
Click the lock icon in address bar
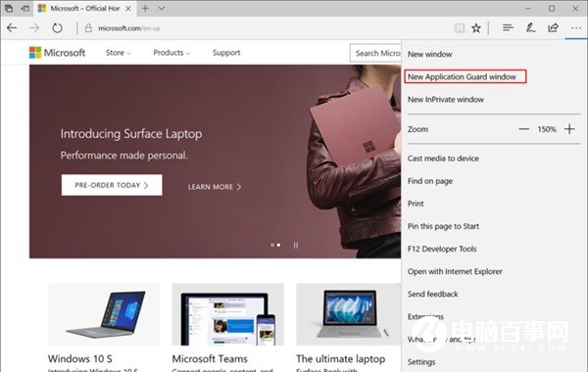[x=88, y=28]
